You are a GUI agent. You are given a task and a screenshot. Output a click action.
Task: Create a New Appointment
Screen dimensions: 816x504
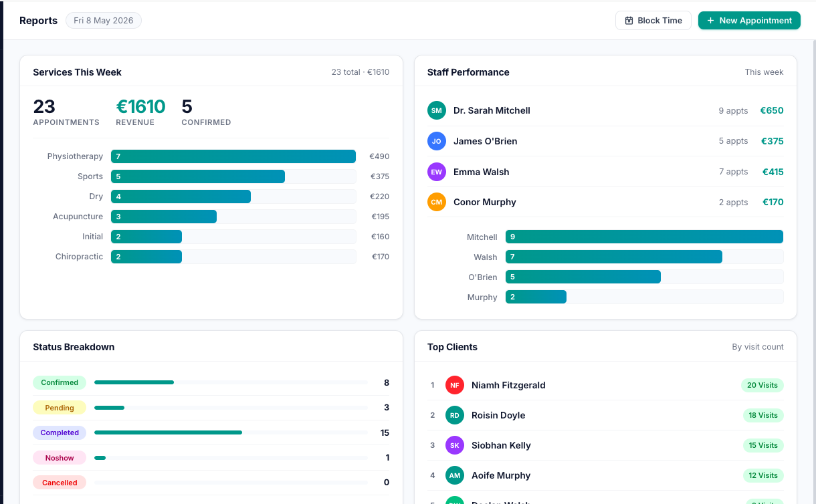[749, 21]
